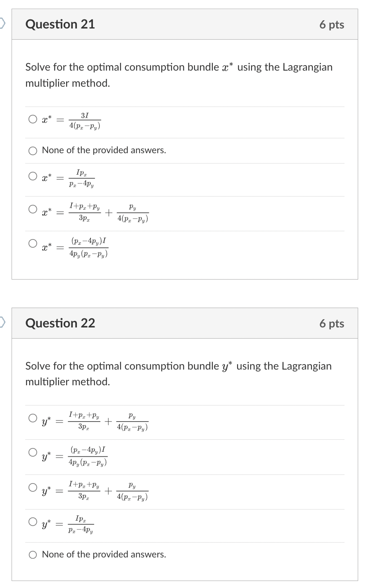The image size is (366, 588).
Task: Select the x* option with the two-fraction sum
Action: [32, 209]
